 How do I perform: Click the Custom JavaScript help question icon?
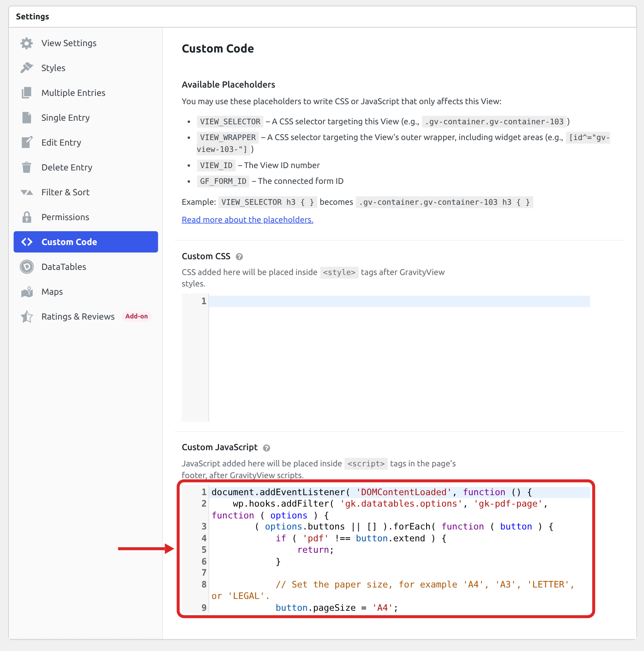point(266,448)
